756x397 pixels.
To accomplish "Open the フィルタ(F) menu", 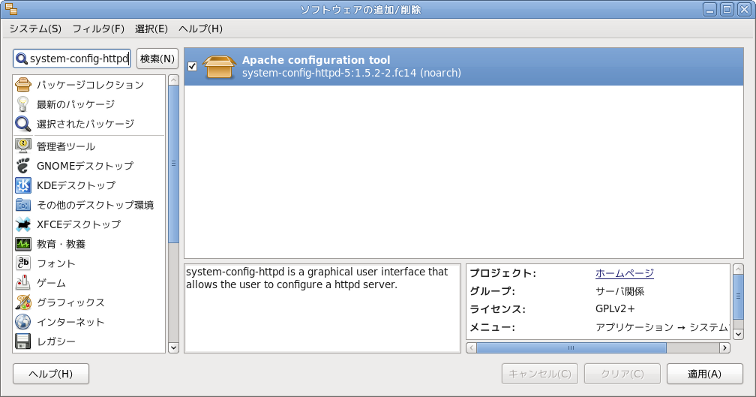I will coord(98,29).
